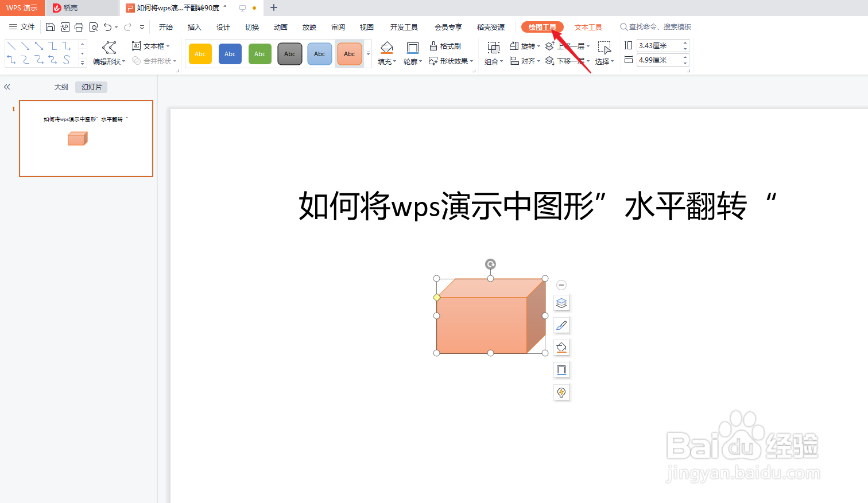Screen dimensions: 868x503
Task: Switch to Drawing Tools (绘图工具) tab
Action: [x=542, y=27]
